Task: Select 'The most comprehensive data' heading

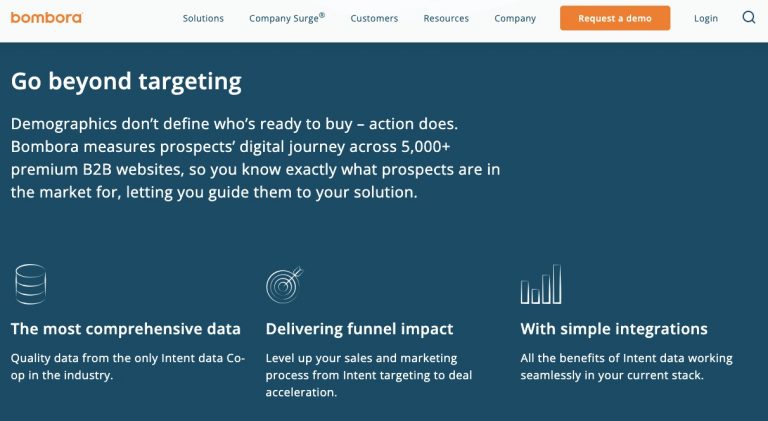Action: click(125, 329)
